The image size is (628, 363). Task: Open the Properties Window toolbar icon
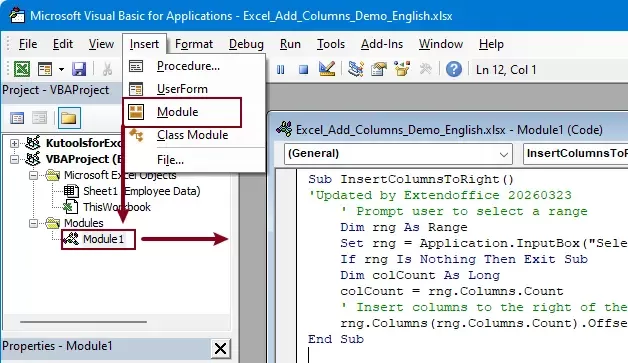click(x=378, y=69)
